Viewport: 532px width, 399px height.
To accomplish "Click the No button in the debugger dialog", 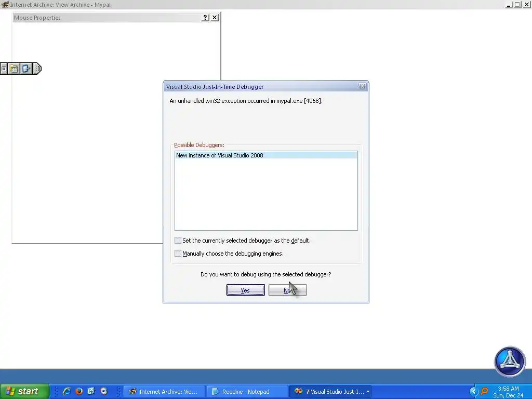I will coord(287,290).
